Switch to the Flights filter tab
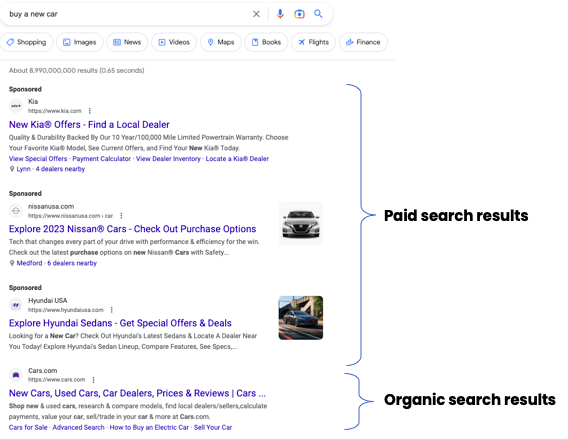Image resolution: width=568 pixels, height=440 pixels. (313, 42)
